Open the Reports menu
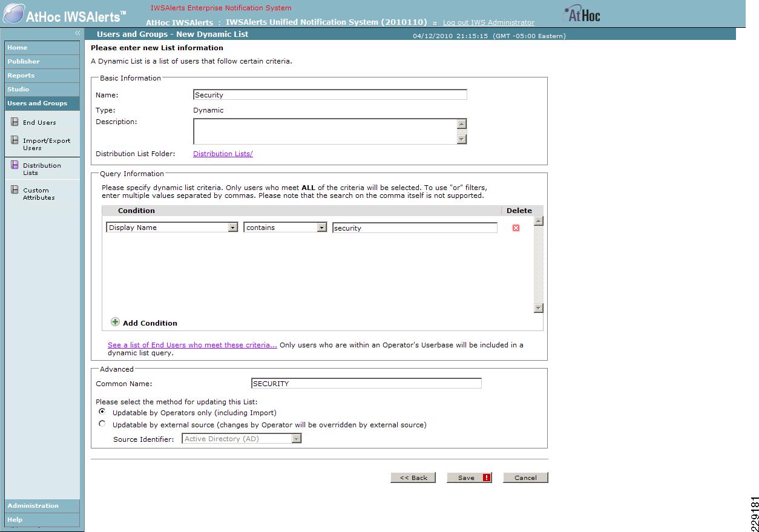The height and width of the screenshot is (532, 759). [42, 76]
